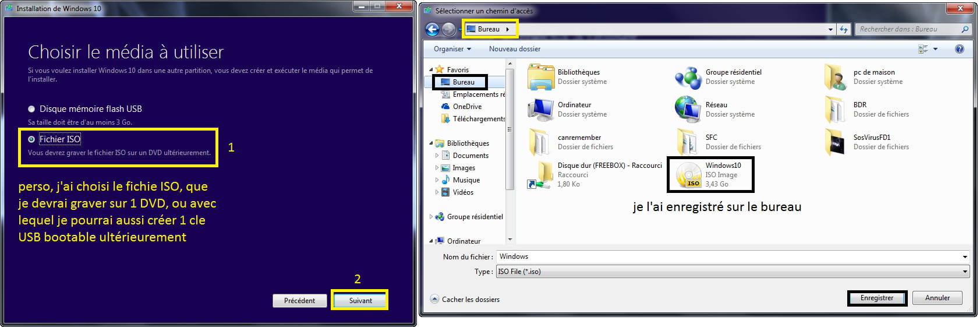Click the Réseau icon in file list

tap(688, 110)
